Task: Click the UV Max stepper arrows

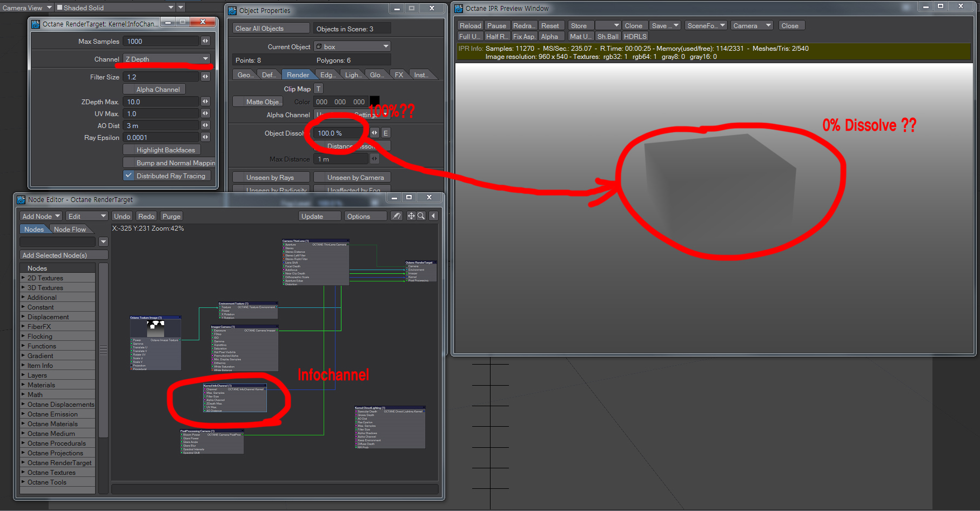Action: click(205, 113)
